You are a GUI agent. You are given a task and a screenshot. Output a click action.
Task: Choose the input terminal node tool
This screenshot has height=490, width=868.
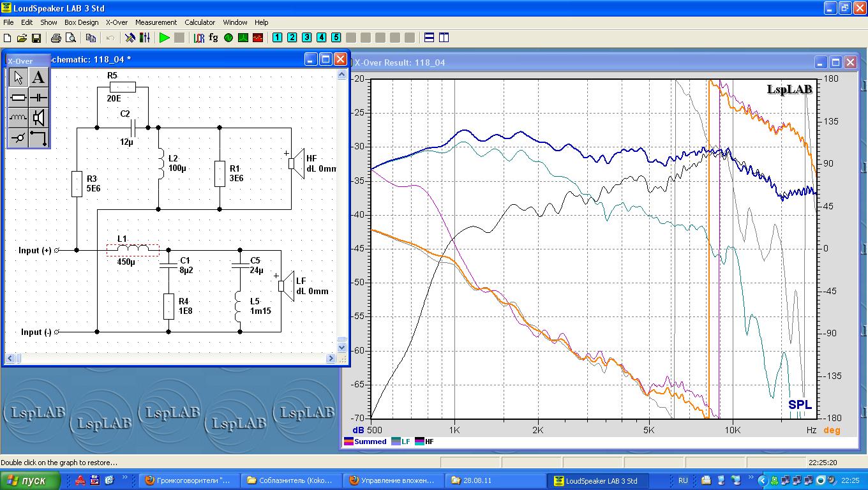click(19, 138)
